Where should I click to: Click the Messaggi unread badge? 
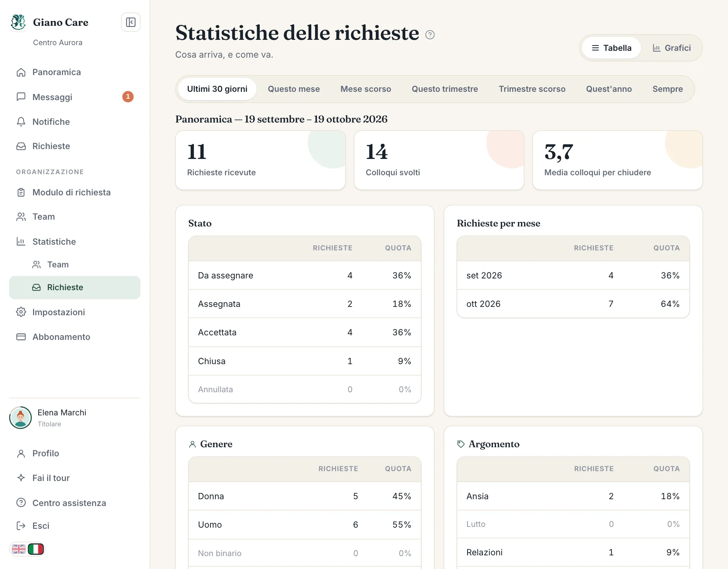128,97
